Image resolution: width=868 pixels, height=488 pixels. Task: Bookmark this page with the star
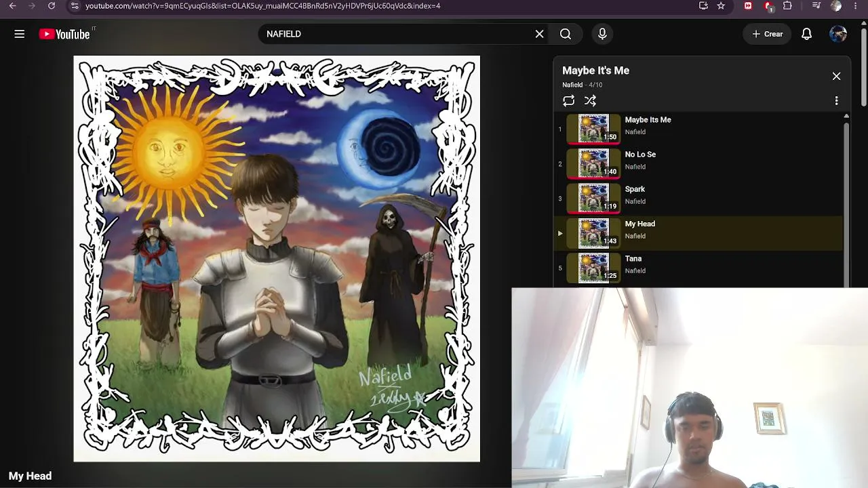coord(721,6)
